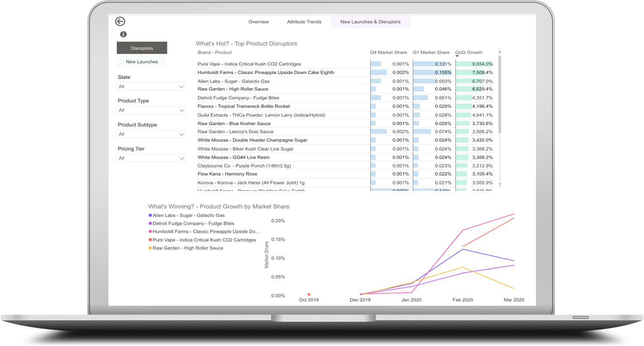Click the QoQ Growth sort arrow
This screenshot has width=644, height=346.
coord(457,56)
